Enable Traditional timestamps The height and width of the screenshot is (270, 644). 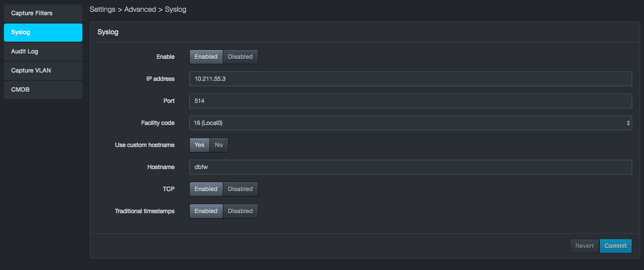coord(206,211)
